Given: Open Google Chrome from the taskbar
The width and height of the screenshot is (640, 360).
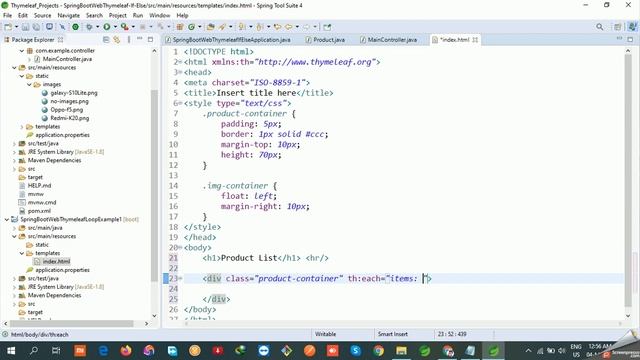Looking at the screenshot, I should 378,351.
